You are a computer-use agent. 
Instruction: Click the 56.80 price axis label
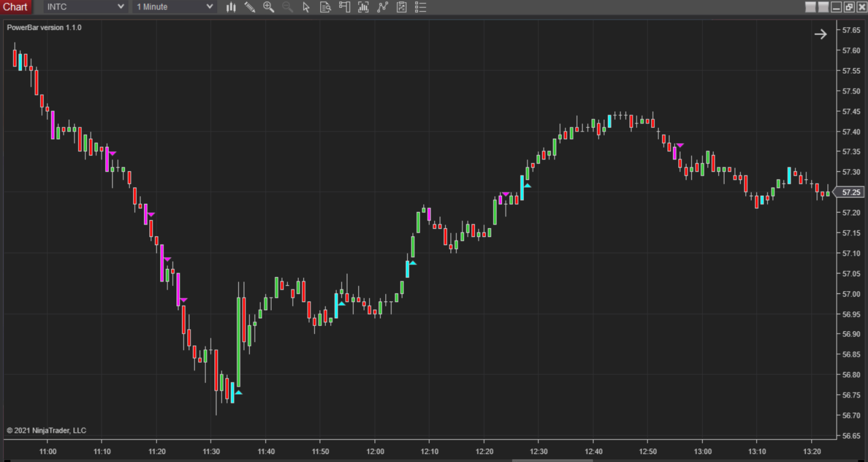pos(851,375)
